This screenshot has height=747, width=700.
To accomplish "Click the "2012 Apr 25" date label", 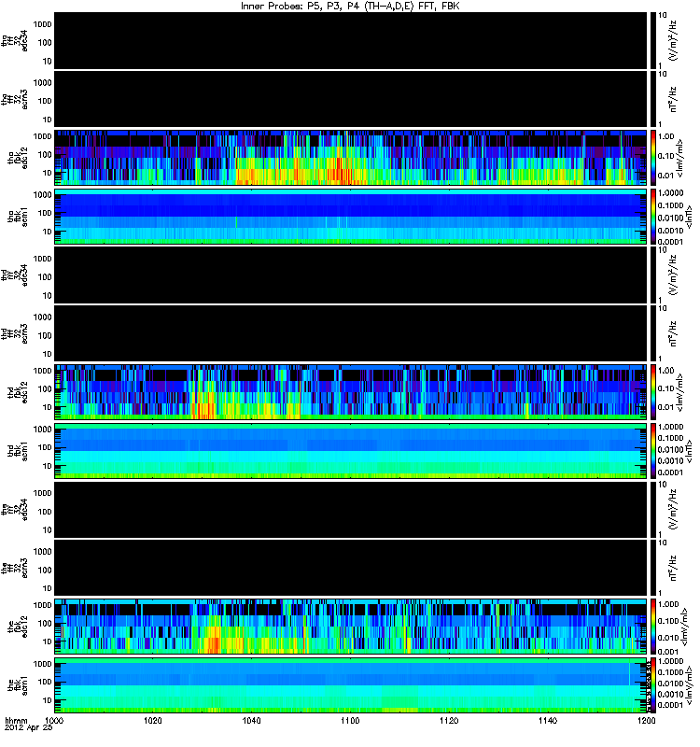I will [x=28, y=728].
